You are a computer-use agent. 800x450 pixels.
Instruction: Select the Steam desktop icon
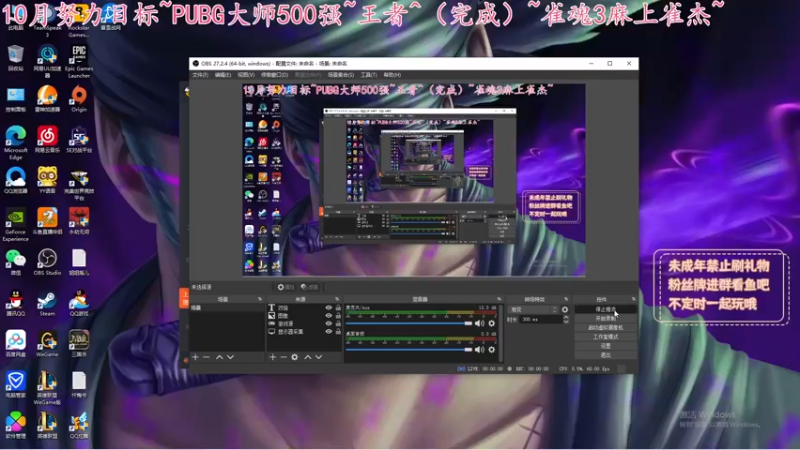[x=47, y=303]
